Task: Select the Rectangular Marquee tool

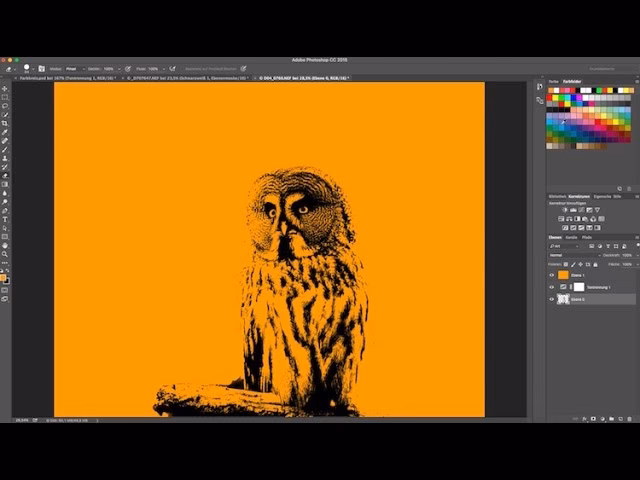Action: click(x=5, y=97)
